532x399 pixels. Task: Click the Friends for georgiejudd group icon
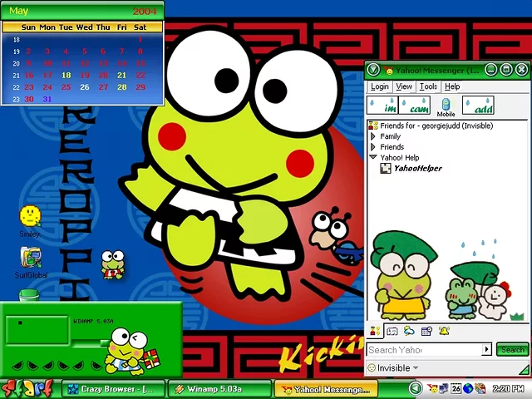pyautogui.click(x=373, y=126)
